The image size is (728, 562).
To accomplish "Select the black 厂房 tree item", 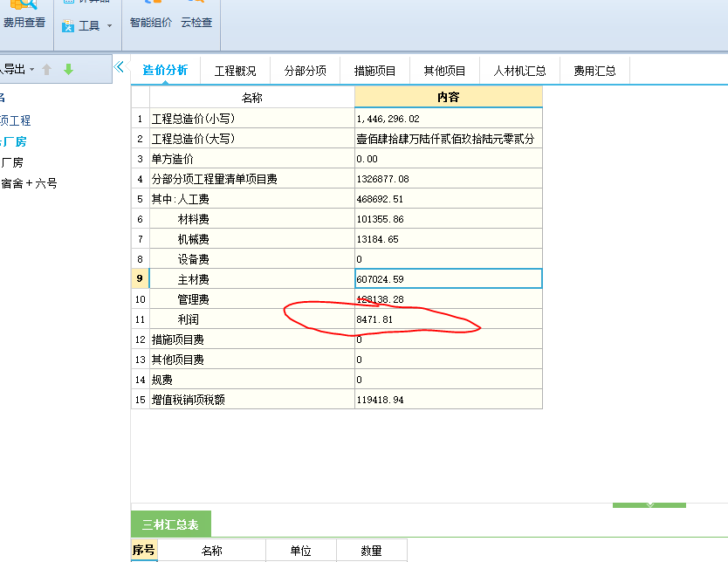I will tap(12, 162).
